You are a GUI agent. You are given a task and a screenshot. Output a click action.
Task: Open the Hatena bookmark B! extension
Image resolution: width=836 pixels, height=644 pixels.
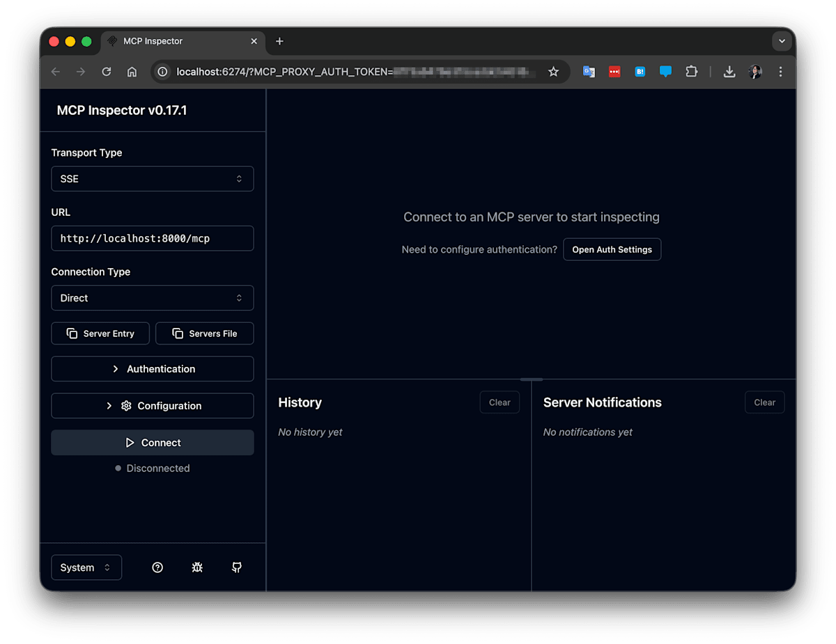tap(640, 72)
